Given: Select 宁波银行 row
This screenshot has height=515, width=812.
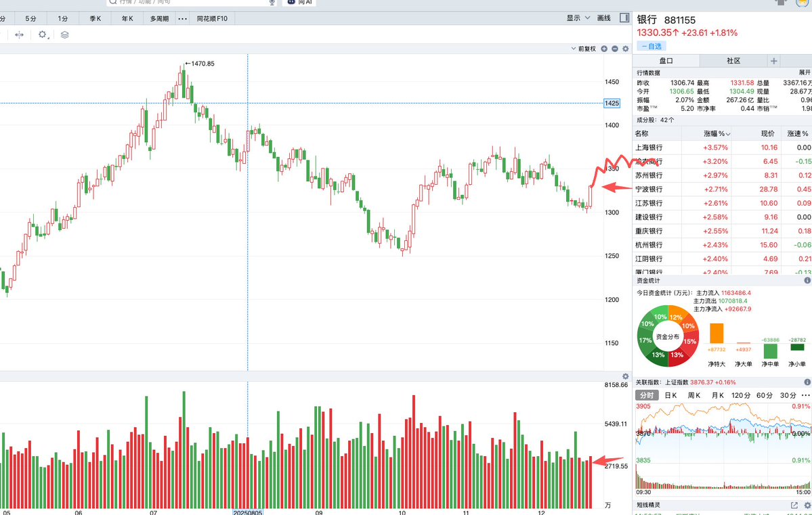Looking at the screenshot, I should 723,189.
